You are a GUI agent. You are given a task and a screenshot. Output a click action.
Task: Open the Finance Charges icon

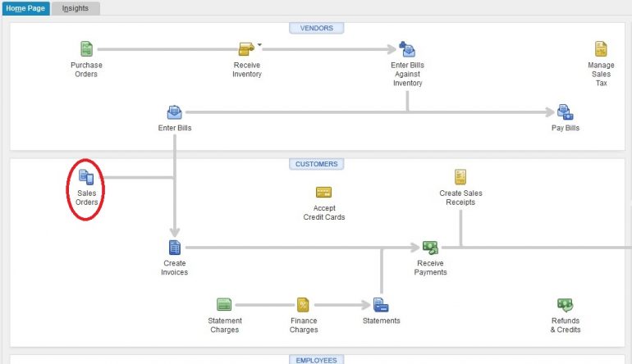(303, 304)
